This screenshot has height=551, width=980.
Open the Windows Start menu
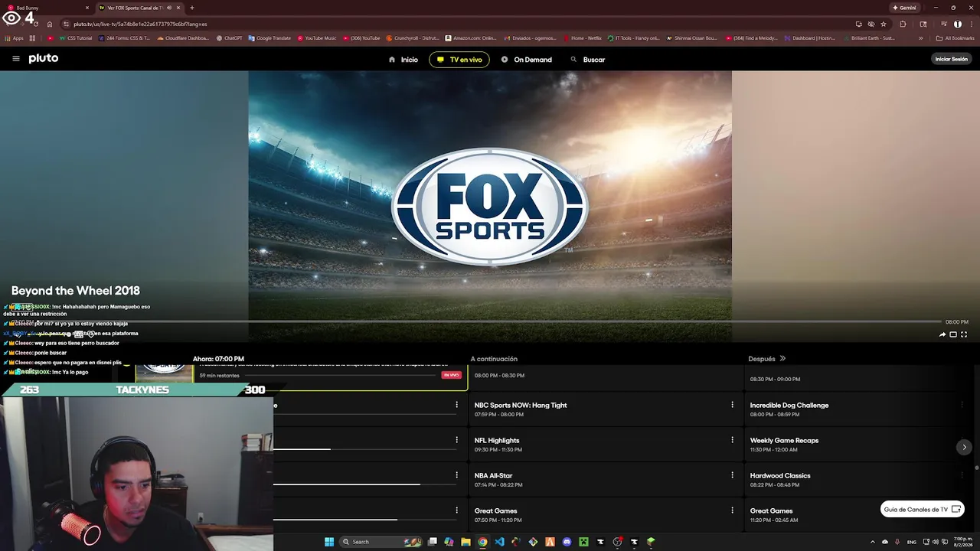coord(329,542)
